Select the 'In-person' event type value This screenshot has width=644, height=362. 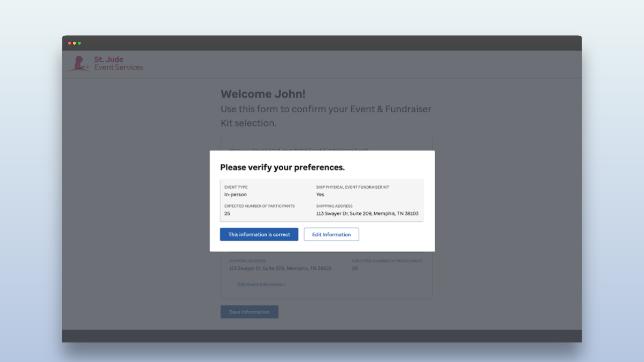[x=235, y=195]
